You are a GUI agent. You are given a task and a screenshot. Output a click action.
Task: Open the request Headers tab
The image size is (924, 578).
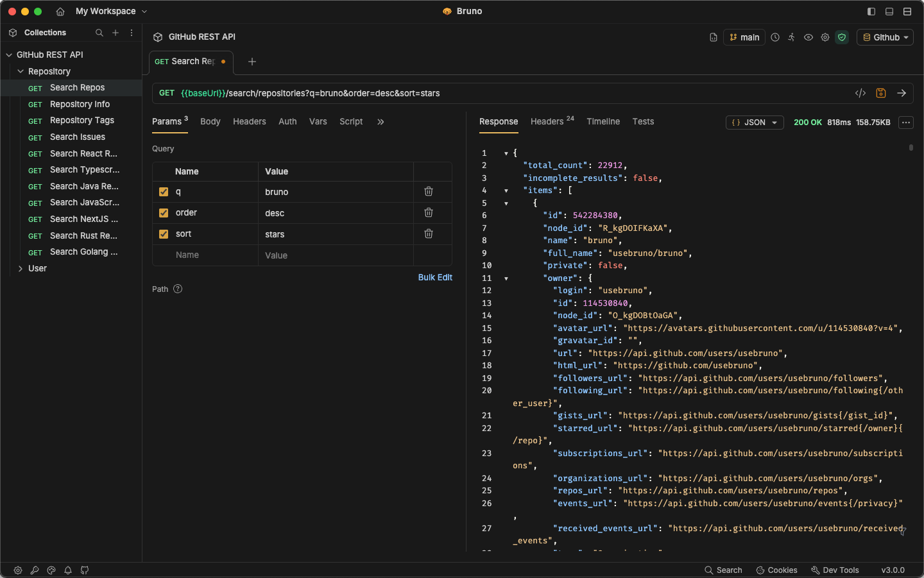pyautogui.click(x=250, y=122)
